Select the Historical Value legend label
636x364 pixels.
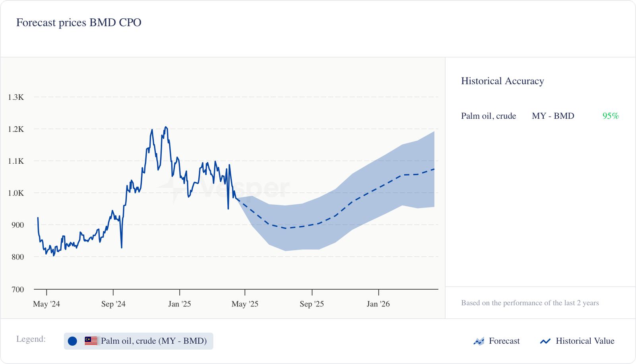tap(585, 341)
